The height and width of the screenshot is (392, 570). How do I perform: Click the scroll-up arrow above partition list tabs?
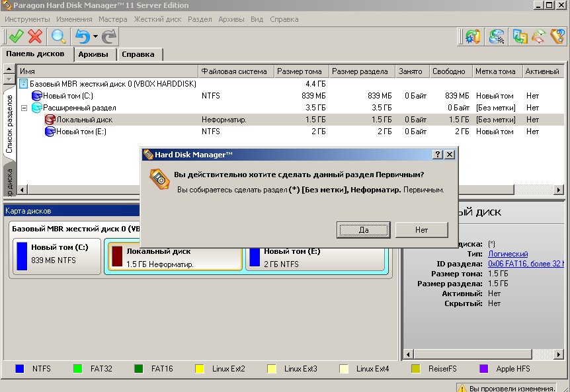9,69
